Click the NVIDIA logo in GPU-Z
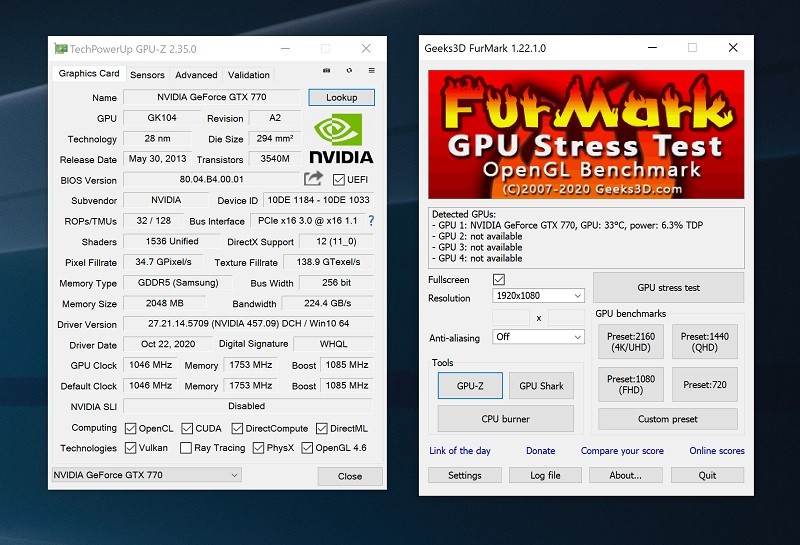Image resolution: width=800 pixels, height=545 pixels. (x=341, y=139)
